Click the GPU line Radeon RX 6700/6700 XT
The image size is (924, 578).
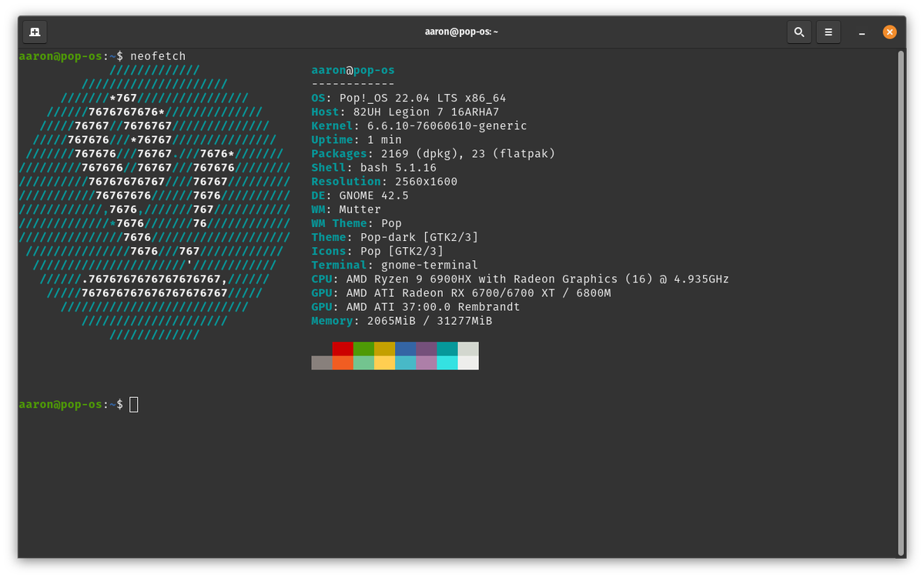(x=461, y=292)
